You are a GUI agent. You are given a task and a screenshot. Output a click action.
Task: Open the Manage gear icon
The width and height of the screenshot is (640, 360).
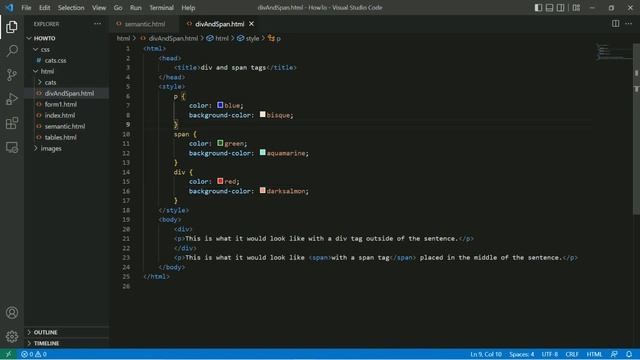(12, 336)
